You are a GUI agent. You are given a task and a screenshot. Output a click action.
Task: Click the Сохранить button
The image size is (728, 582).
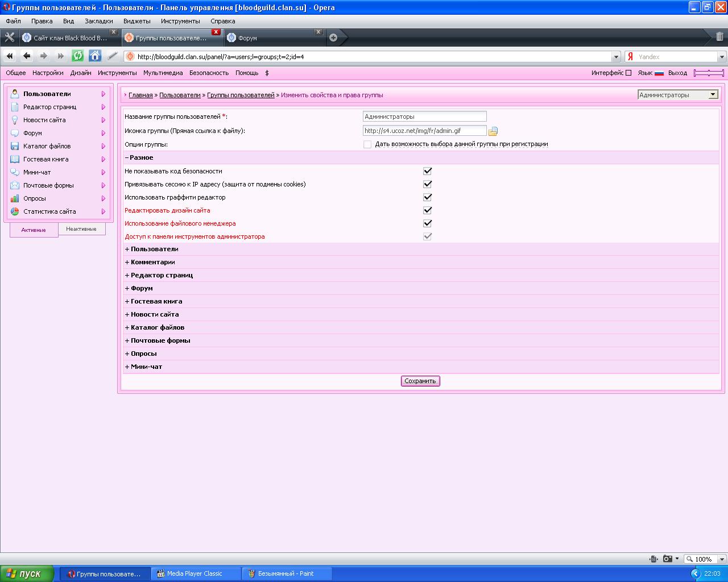(420, 381)
